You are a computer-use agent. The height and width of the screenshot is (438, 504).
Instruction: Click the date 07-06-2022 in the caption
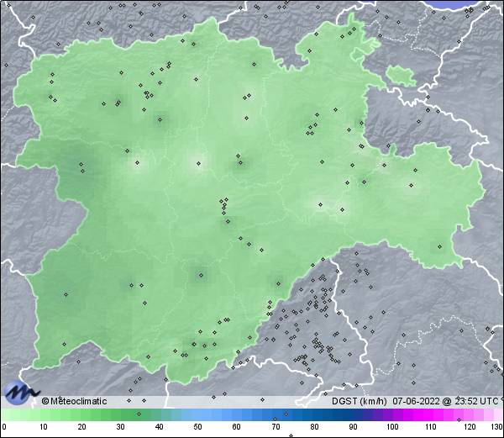coord(416,401)
